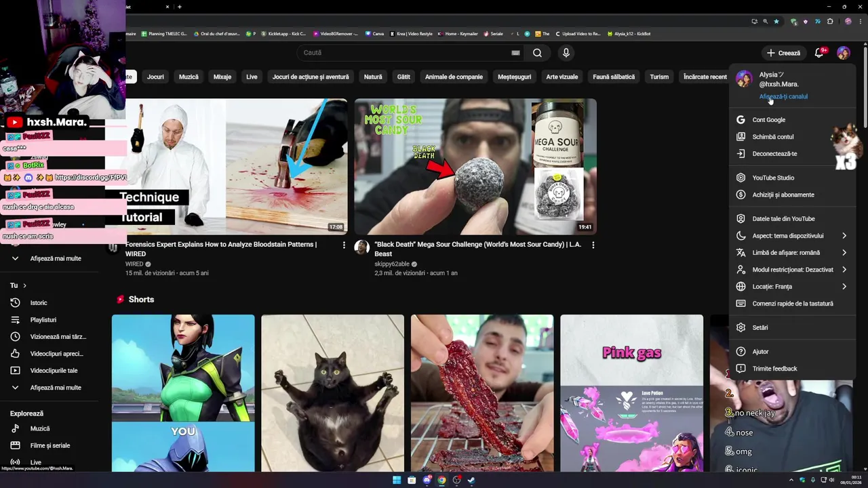Open browser extensions puzzle icon
This screenshot has width=868, height=488.
(830, 21)
